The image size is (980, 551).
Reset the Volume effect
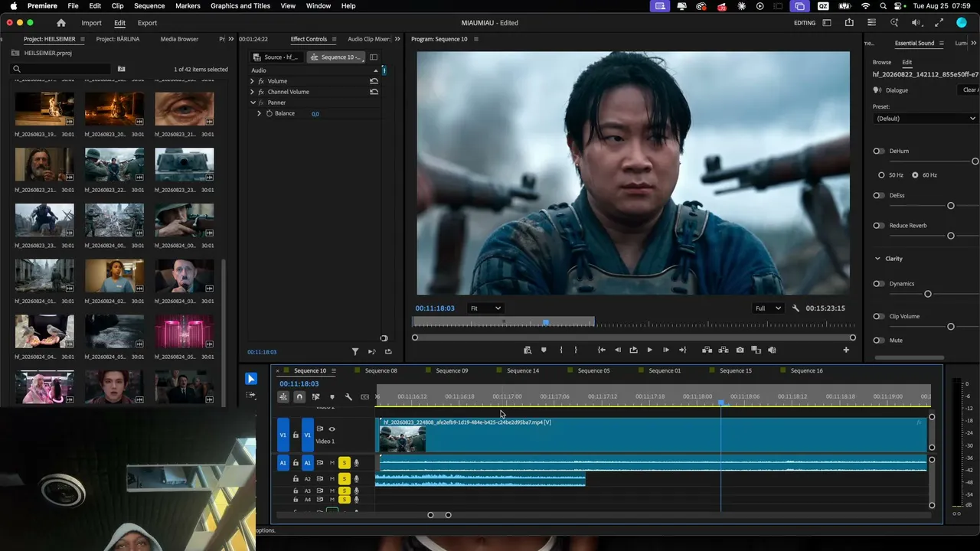click(374, 81)
